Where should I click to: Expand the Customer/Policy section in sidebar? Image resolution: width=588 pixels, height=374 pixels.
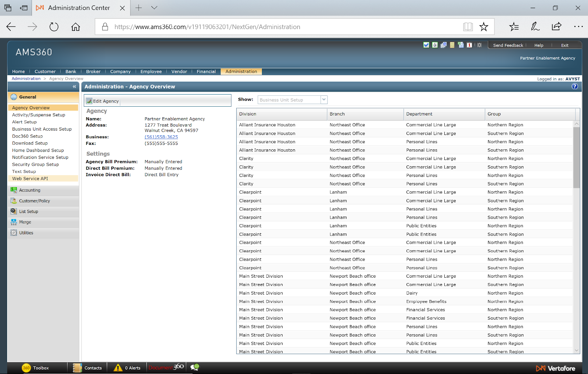pyautogui.click(x=43, y=201)
